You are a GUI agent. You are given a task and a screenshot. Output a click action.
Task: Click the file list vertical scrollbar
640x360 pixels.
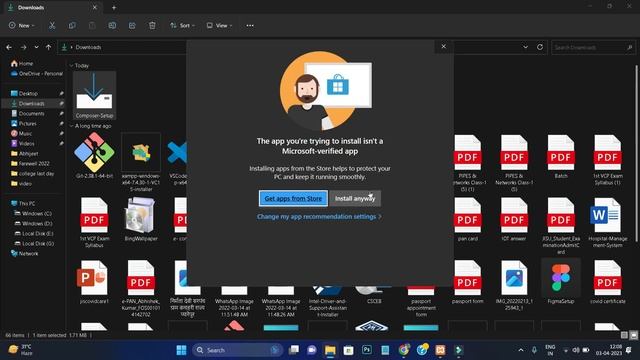(x=636, y=154)
